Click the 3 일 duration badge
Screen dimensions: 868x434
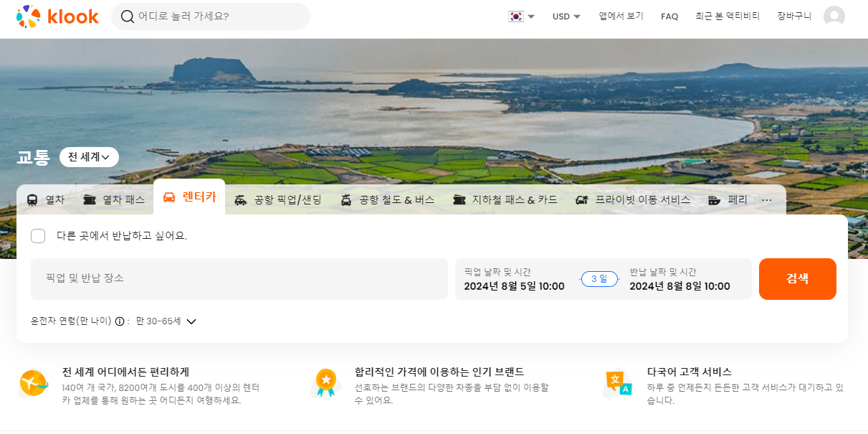(x=599, y=279)
